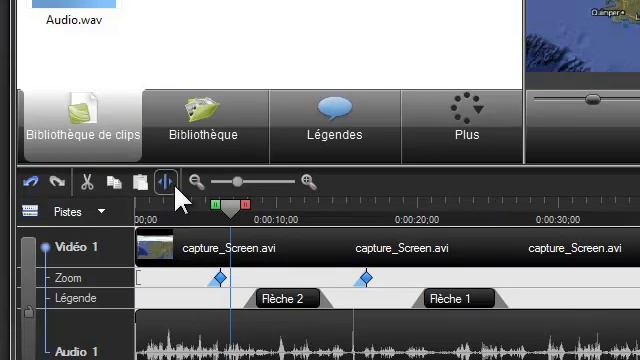640x360 pixels.
Task: Select the Légende track label
Action: [x=76, y=298]
